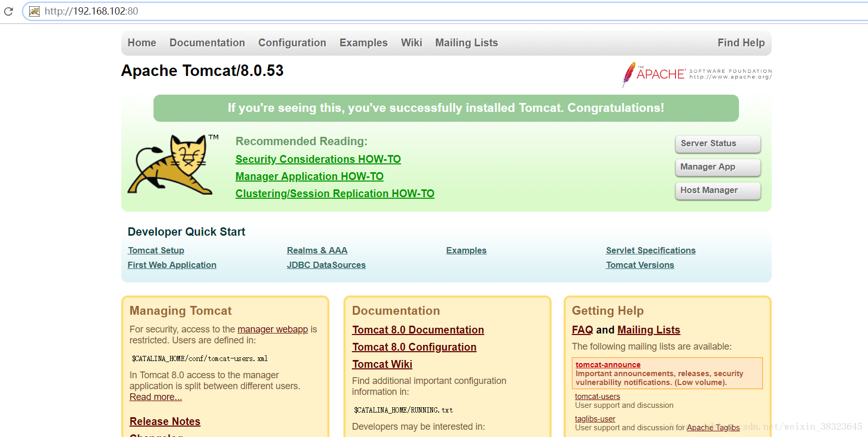Image resolution: width=868 pixels, height=437 pixels.
Task: Open the tomcat-announce mailing list link
Action: tap(608, 365)
